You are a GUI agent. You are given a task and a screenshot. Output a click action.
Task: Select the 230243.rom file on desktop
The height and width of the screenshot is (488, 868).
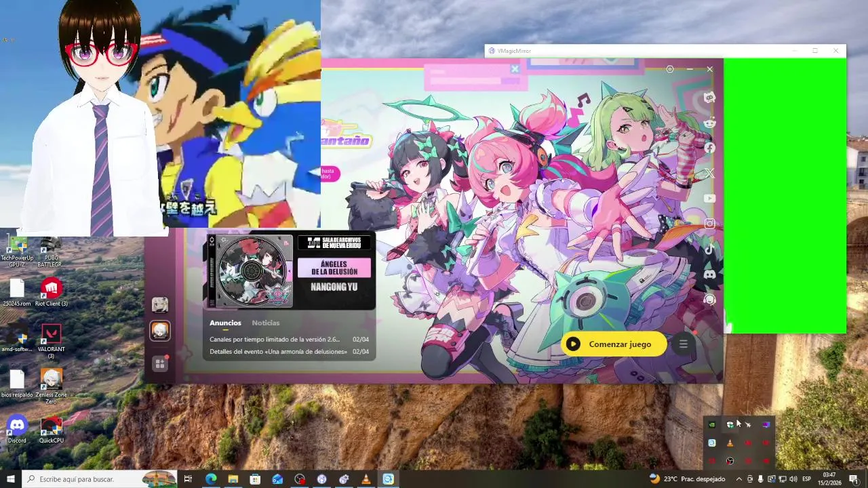17,293
